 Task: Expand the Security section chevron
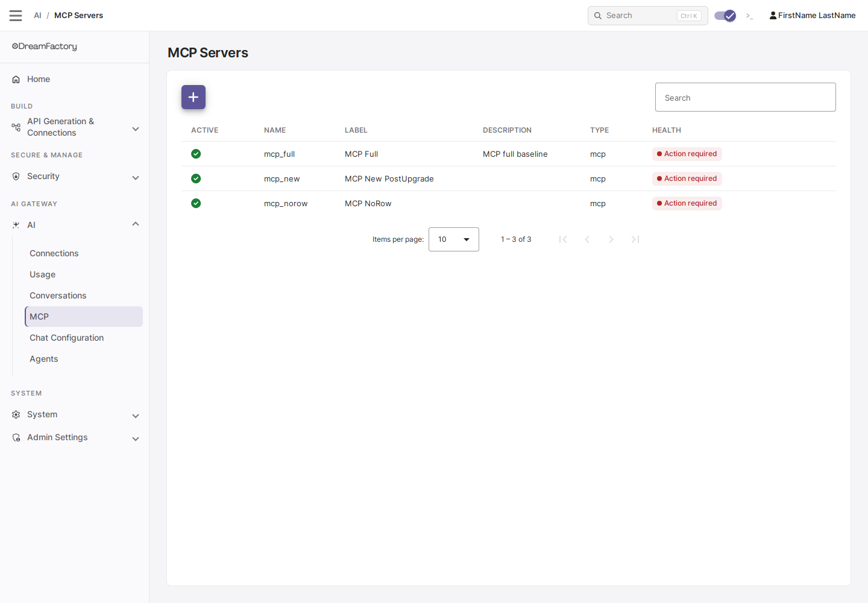[136, 178]
